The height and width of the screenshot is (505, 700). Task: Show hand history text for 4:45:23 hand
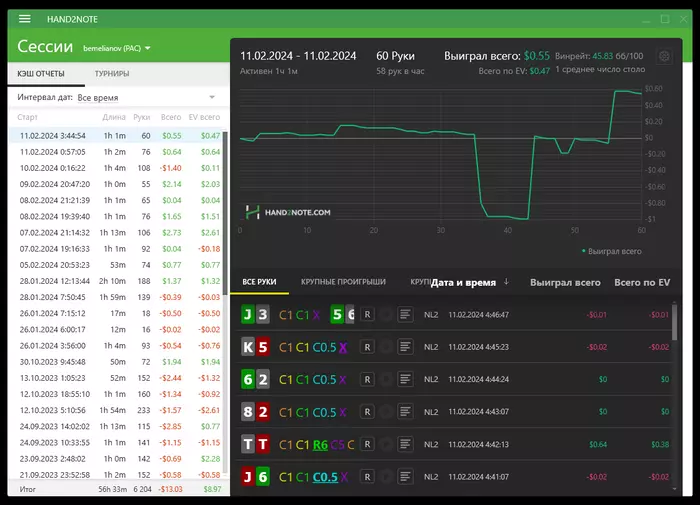[x=405, y=347]
